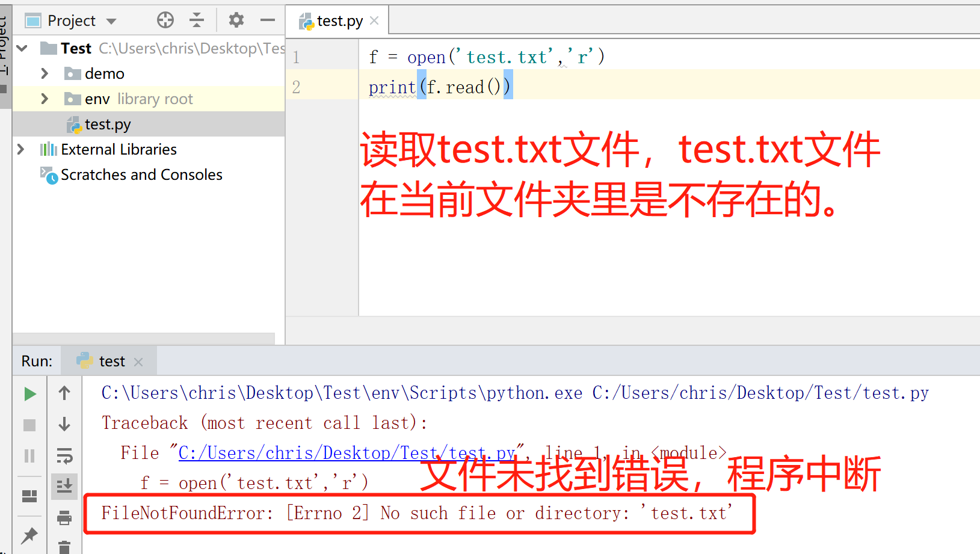Viewport: 980px width, 554px height.
Task: Clear console with the trash icon
Action: point(64,547)
